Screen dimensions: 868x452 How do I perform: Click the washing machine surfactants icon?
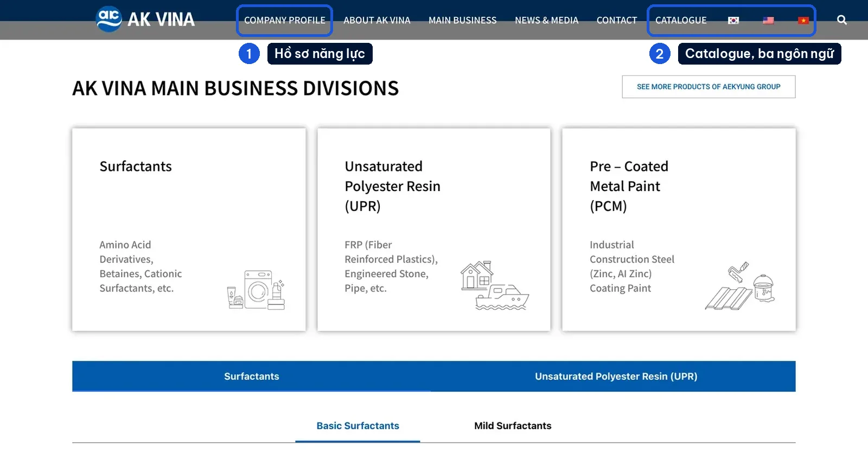256,290
